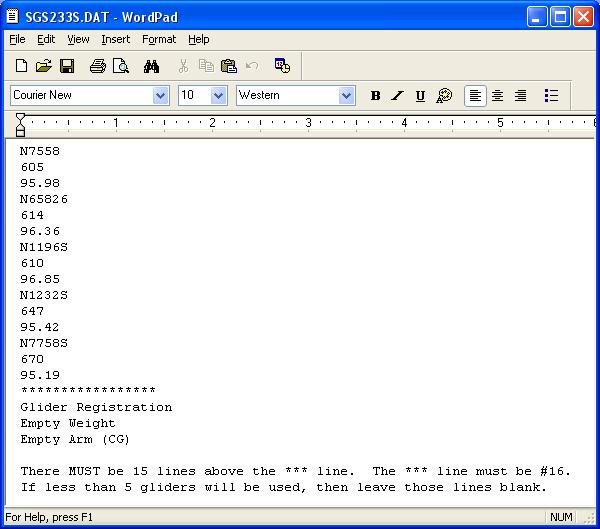Open the font color palette button
Viewport: 600px width, 529px height.
[x=444, y=96]
